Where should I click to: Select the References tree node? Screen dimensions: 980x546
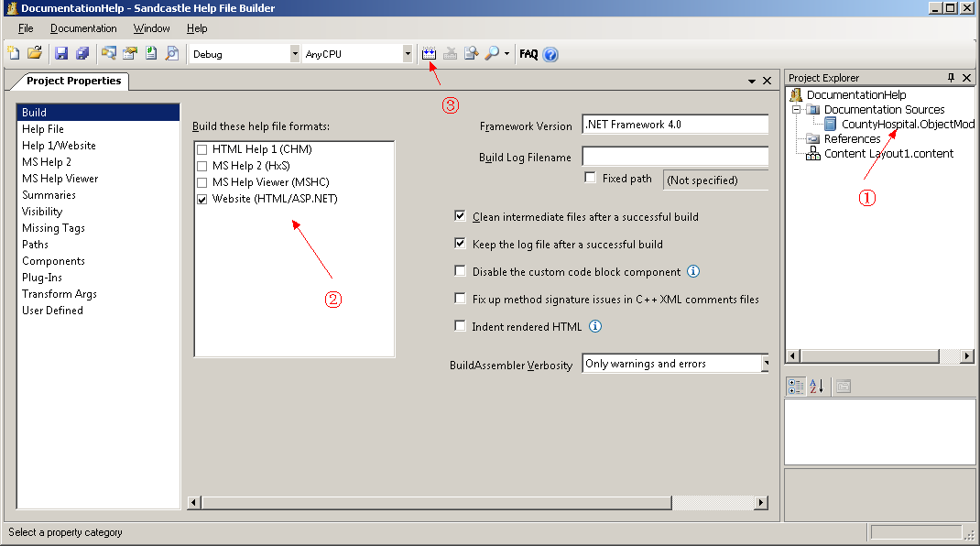pos(852,139)
